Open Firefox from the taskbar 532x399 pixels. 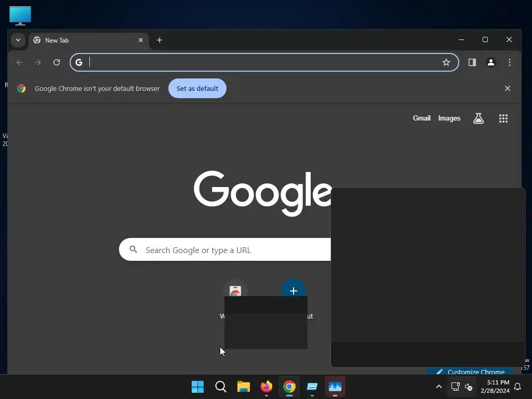pyautogui.click(x=267, y=387)
